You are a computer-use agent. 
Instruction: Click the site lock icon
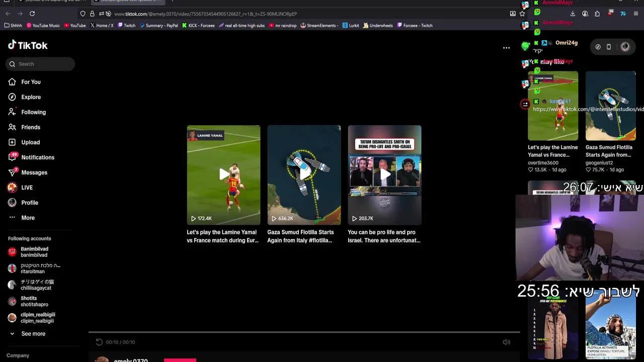92,14
